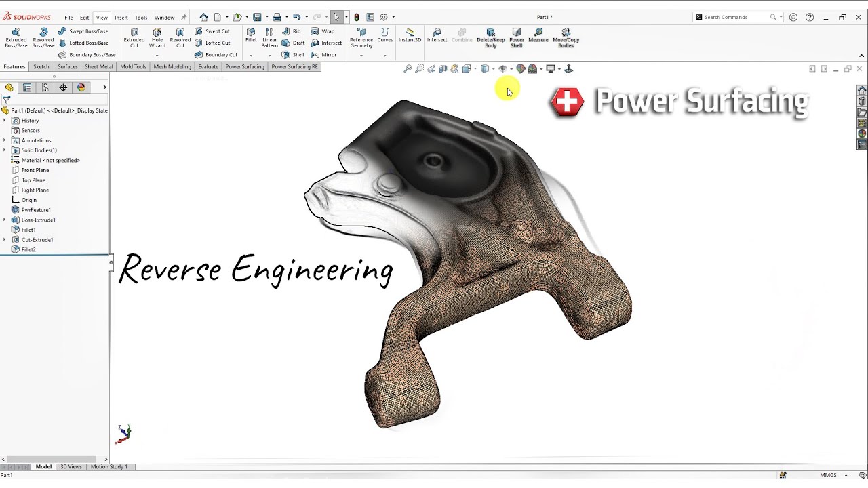Select Fillet2 in the feature tree
This screenshot has width=868, height=488.
coord(28,249)
